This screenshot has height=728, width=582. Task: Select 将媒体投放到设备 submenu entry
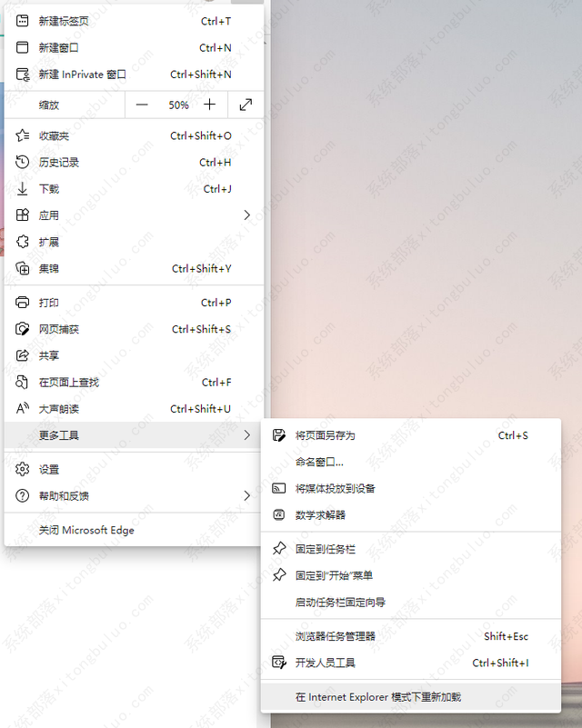pyautogui.click(x=411, y=488)
